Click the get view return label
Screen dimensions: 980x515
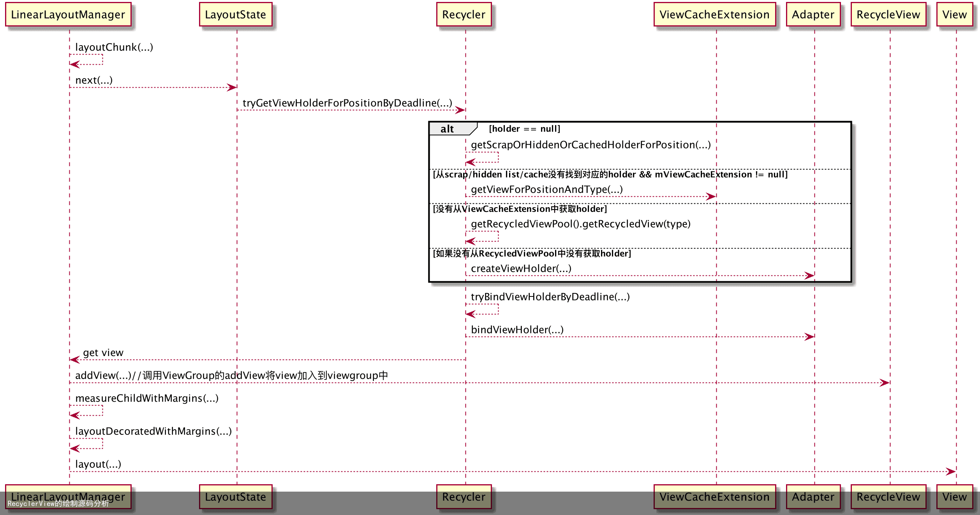click(103, 353)
